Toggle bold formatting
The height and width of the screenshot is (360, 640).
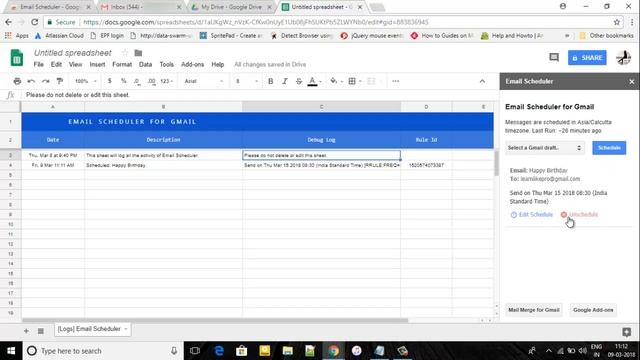tap(271, 81)
